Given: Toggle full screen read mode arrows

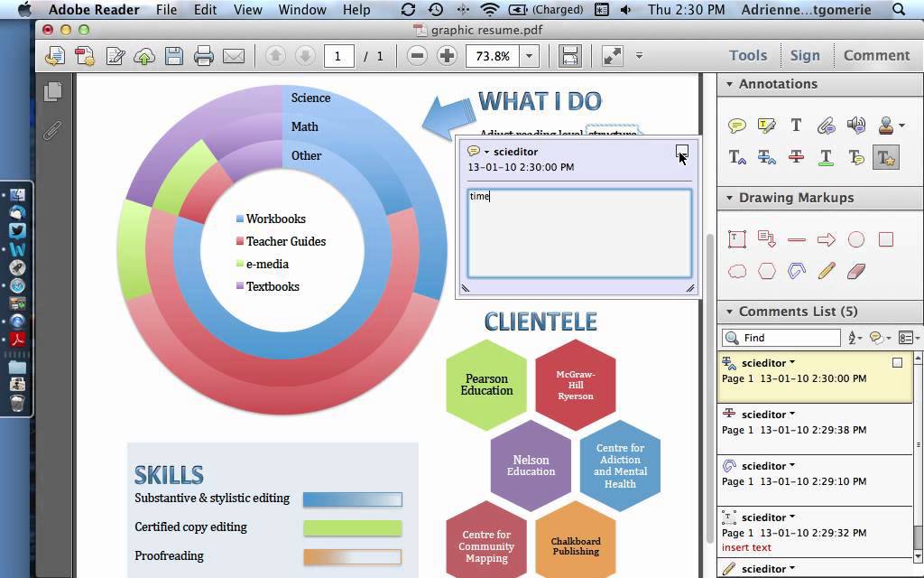Looking at the screenshot, I should point(613,56).
